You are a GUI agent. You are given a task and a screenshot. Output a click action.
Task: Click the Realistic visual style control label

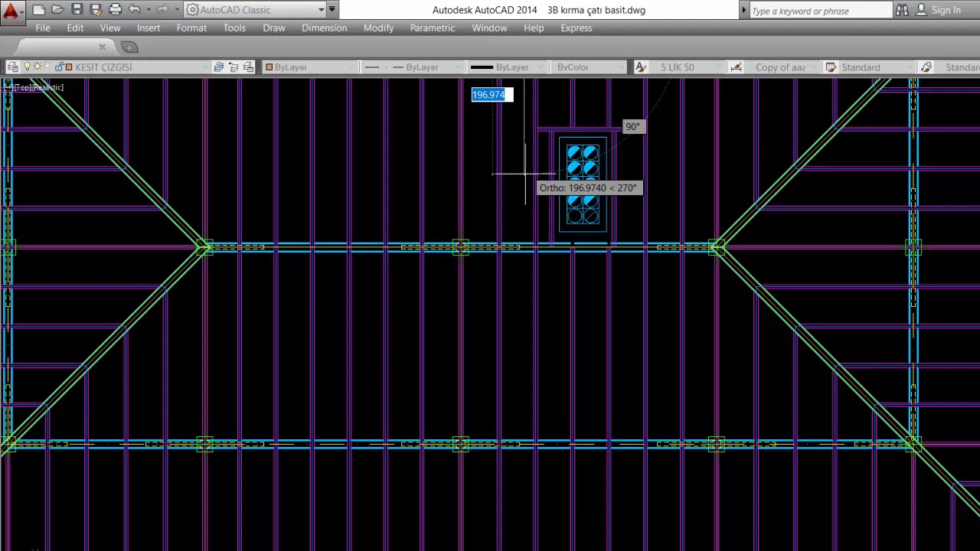click(47, 87)
